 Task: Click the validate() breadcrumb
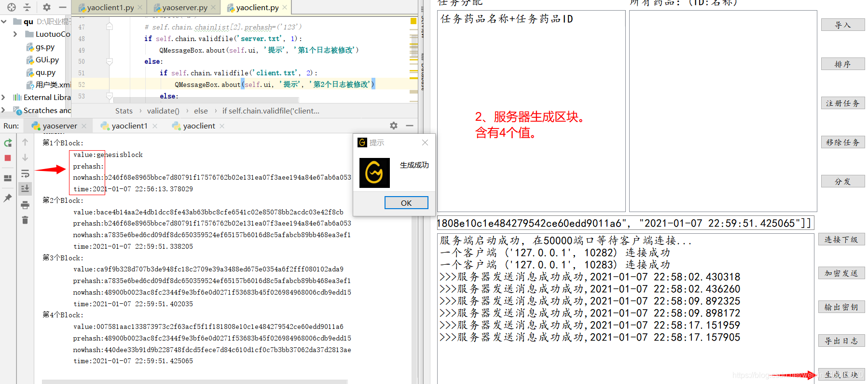[163, 111]
